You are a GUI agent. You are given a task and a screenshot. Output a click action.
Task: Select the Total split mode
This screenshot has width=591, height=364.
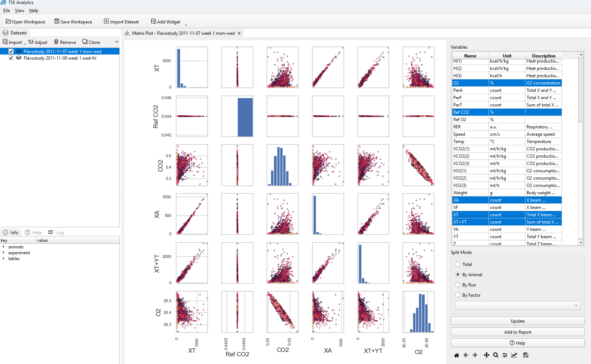(458, 264)
